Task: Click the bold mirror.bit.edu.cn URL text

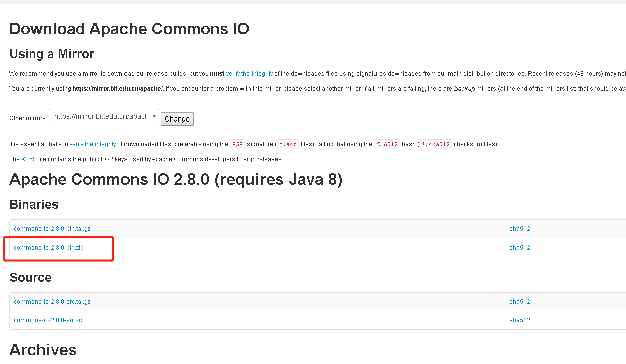Action: click(x=118, y=88)
